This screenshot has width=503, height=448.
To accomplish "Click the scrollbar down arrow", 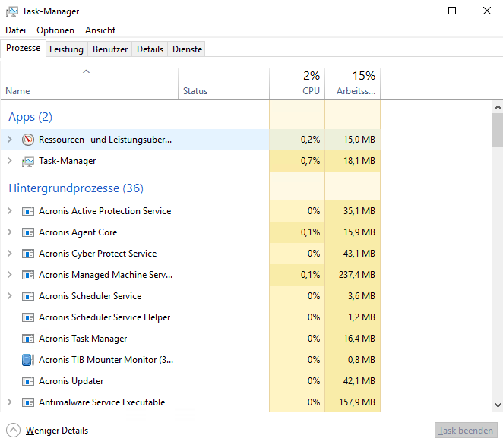I will click(498, 405).
